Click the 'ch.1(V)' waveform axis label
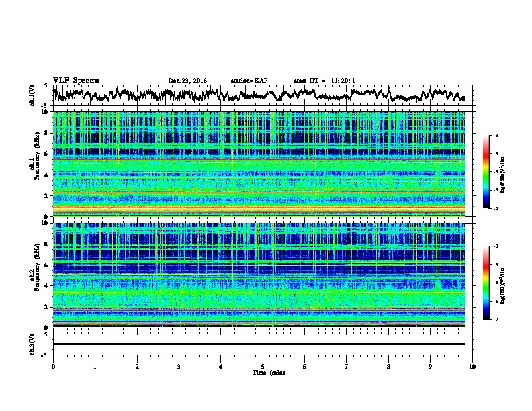532x411 pixels. click(32, 95)
